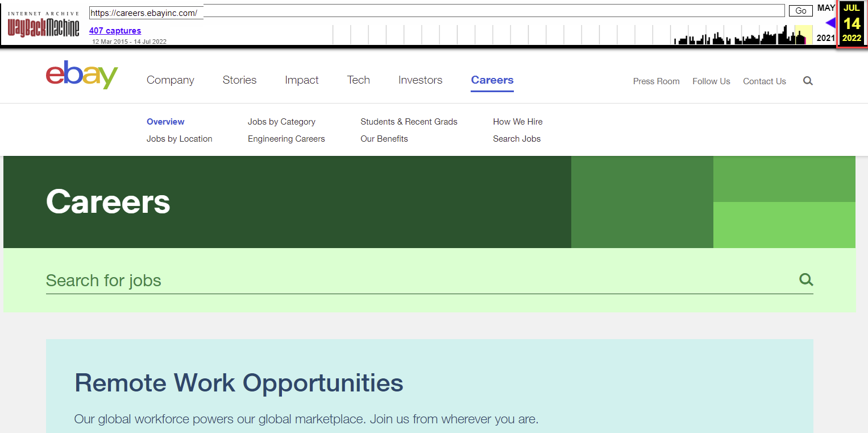Screen dimensions: 868x433
Task: Open the Search Jobs link
Action: (x=517, y=139)
